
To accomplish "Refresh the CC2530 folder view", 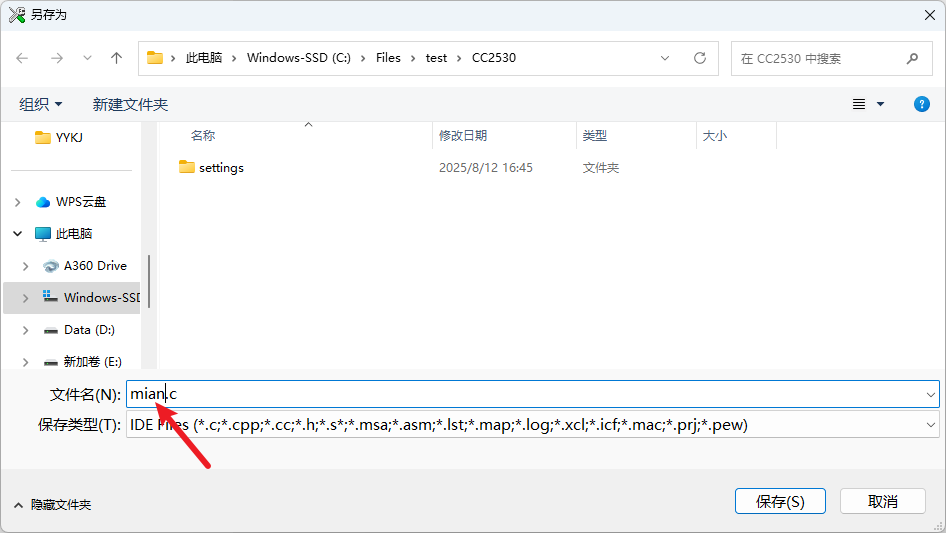I will pyautogui.click(x=700, y=58).
